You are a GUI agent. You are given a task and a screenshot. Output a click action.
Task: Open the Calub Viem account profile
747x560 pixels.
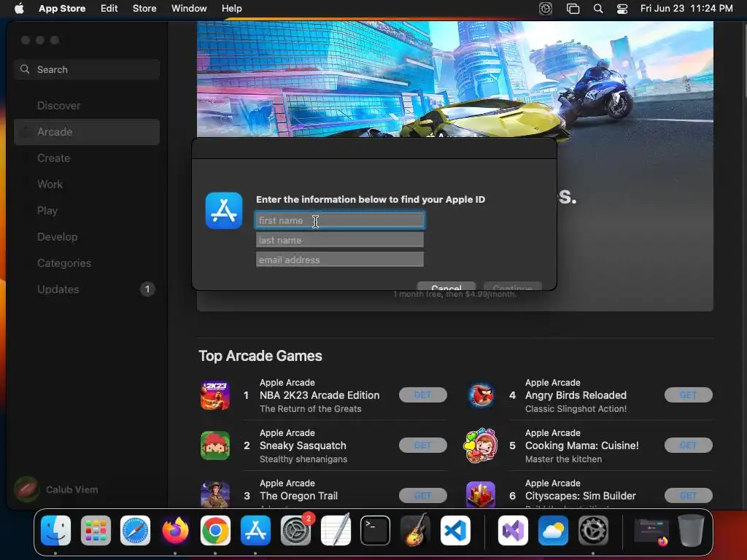tap(57, 489)
